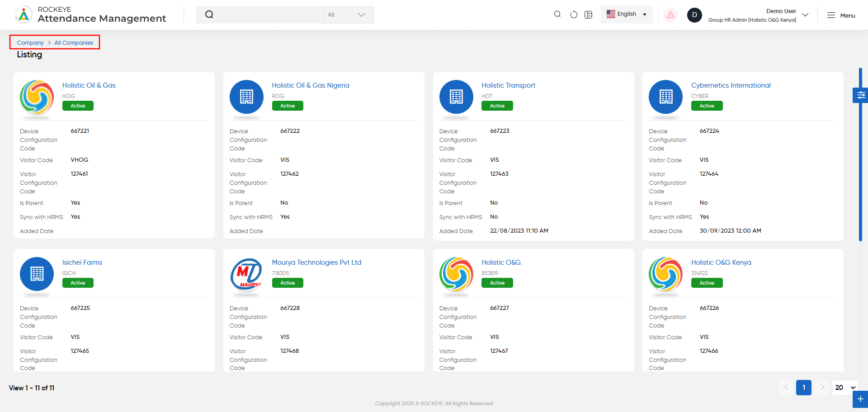868x412 pixels.
Task: Expand Demo User account chevron
Action: click(805, 15)
